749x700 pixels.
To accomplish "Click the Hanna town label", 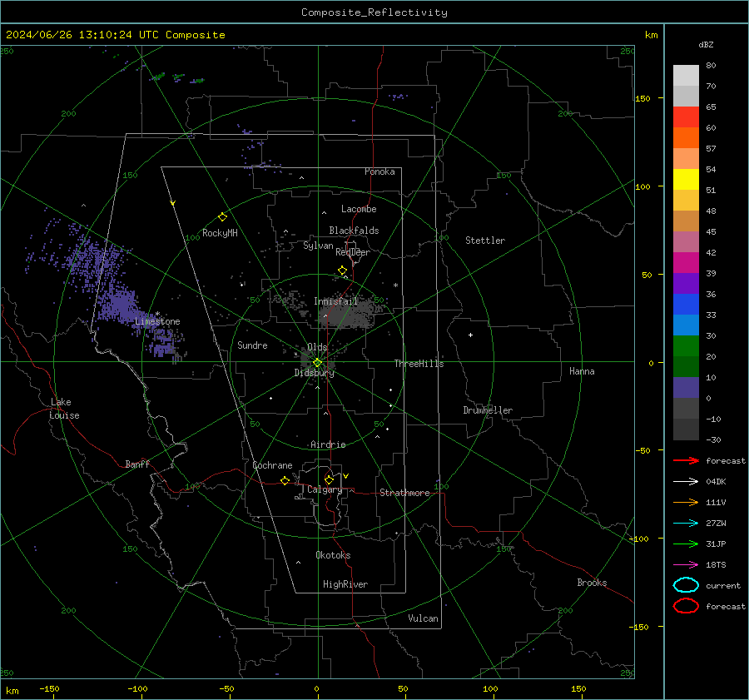I will pos(582,371).
